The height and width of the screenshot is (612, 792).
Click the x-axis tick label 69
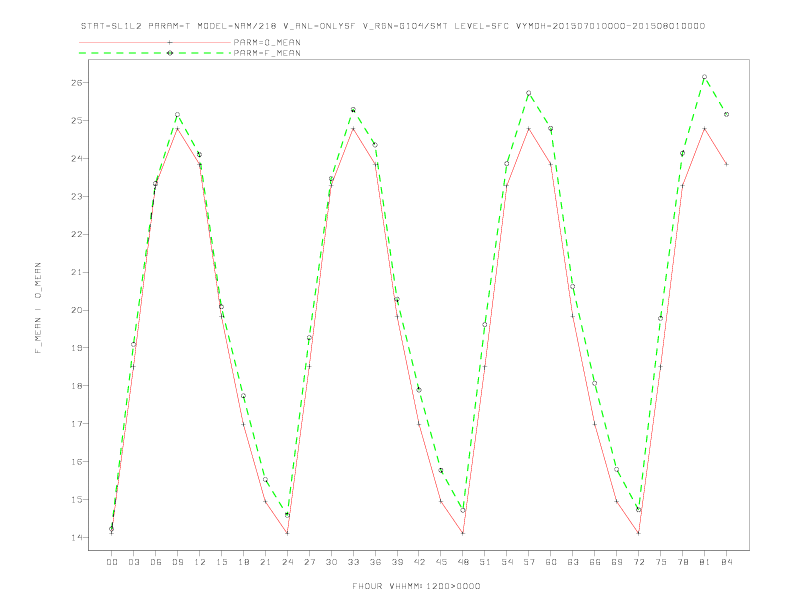[x=617, y=562]
